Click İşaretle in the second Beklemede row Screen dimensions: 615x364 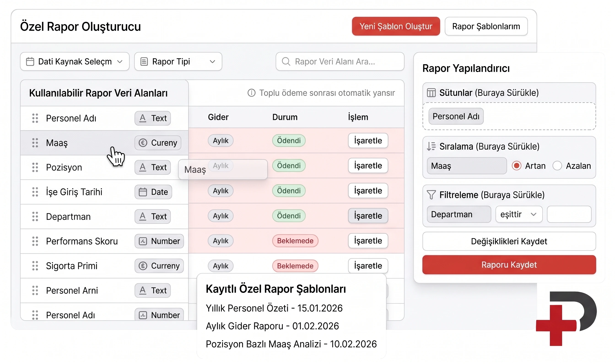(368, 266)
